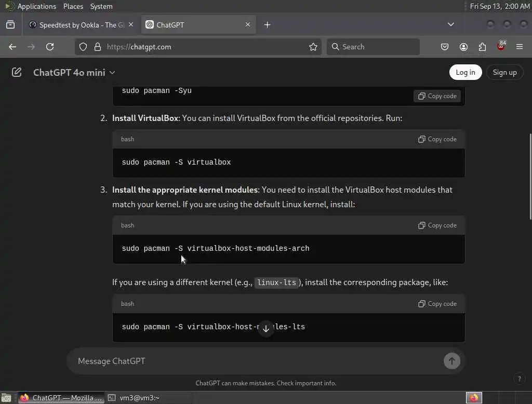532x404 pixels.
Task: Expand the ChatGPT 4o mini model dropdown
Action: 74,73
